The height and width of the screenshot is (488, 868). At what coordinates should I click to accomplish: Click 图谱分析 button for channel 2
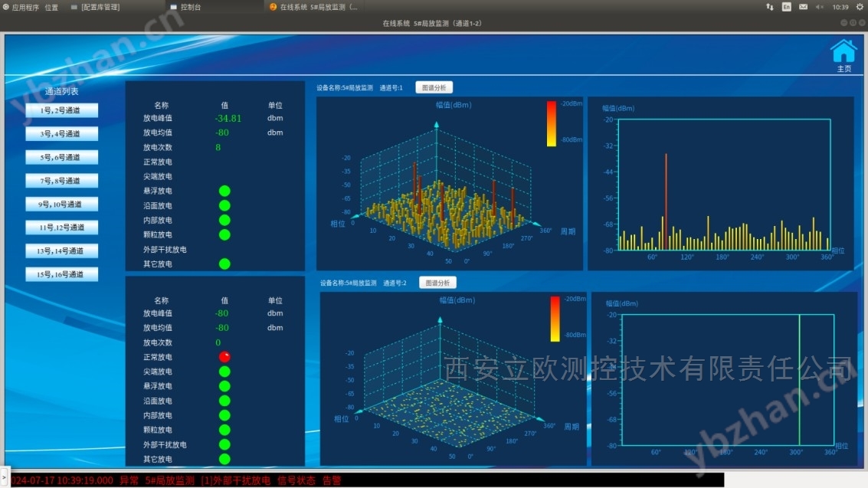[x=437, y=283]
